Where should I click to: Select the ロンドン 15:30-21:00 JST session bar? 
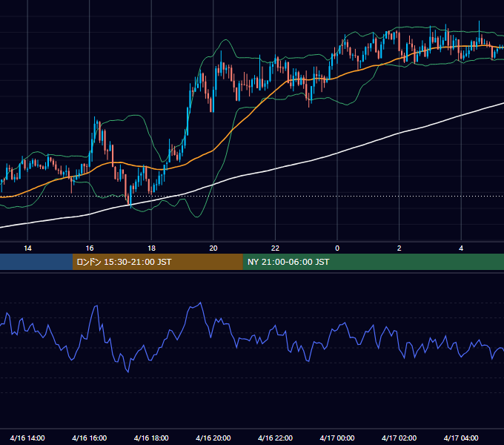tap(157, 262)
